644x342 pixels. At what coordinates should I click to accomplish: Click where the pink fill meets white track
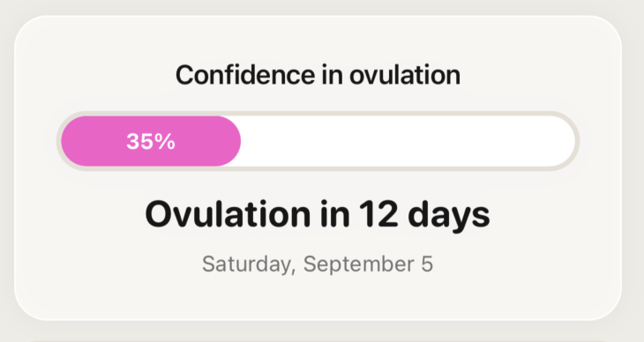point(240,141)
